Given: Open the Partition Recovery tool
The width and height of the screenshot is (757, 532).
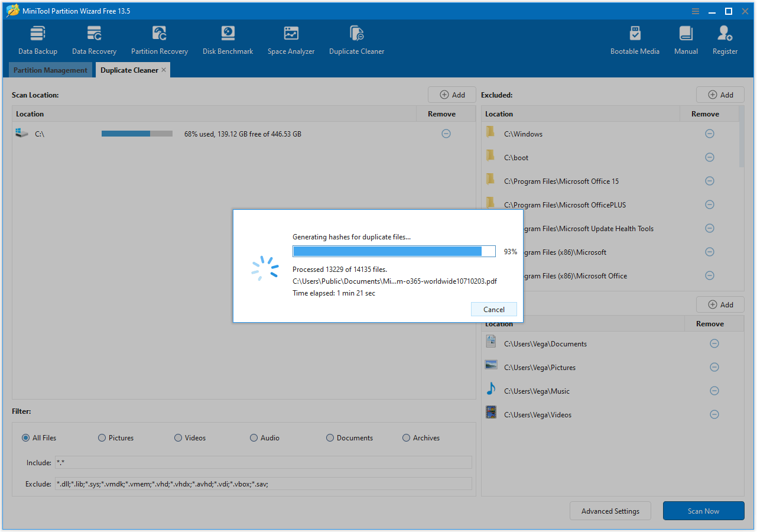Looking at the screenshot, I should click(x=159, y=38).
